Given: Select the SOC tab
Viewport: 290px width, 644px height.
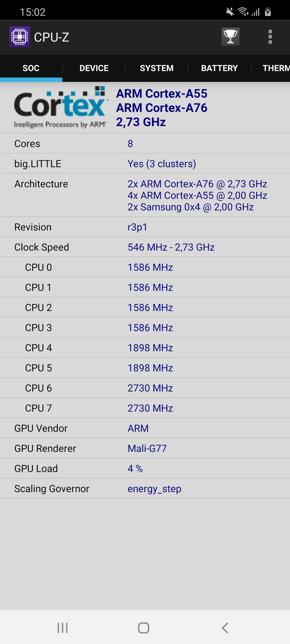Looking at the screenshot, I should point(31,68).
